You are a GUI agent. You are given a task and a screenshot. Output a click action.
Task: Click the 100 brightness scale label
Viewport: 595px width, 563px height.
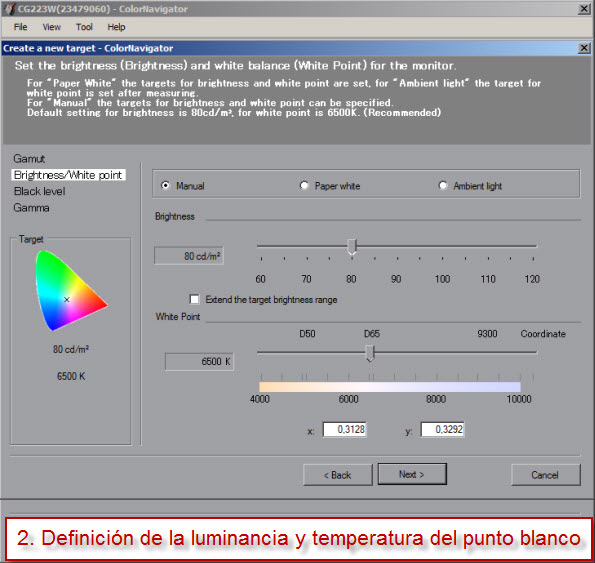(x=442, y=279)
